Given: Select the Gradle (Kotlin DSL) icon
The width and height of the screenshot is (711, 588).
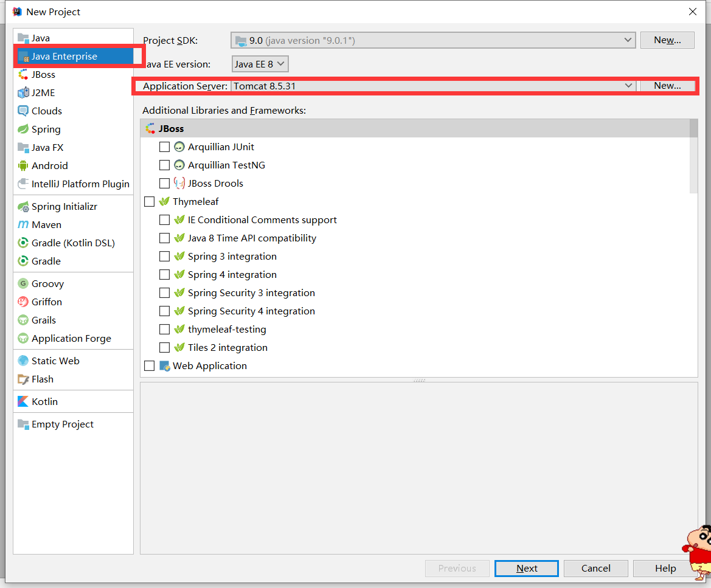Looking at the screenshot, I should (23, 243).
